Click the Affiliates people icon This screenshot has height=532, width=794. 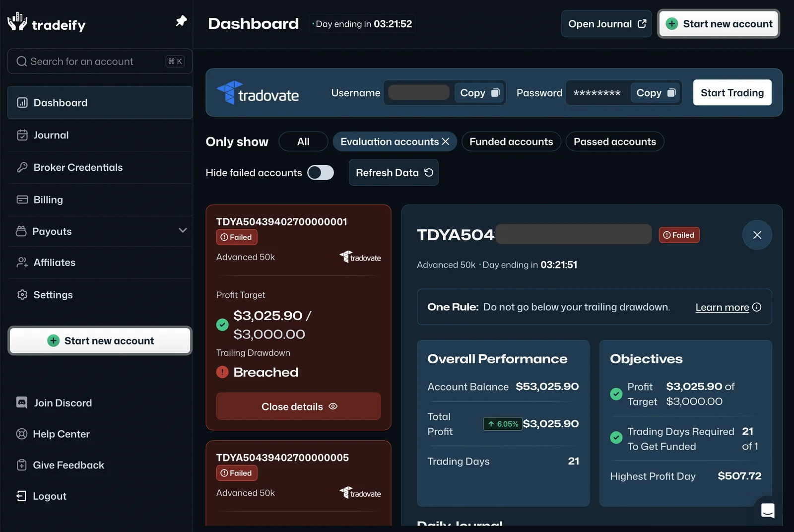click(x=22, y=263)
